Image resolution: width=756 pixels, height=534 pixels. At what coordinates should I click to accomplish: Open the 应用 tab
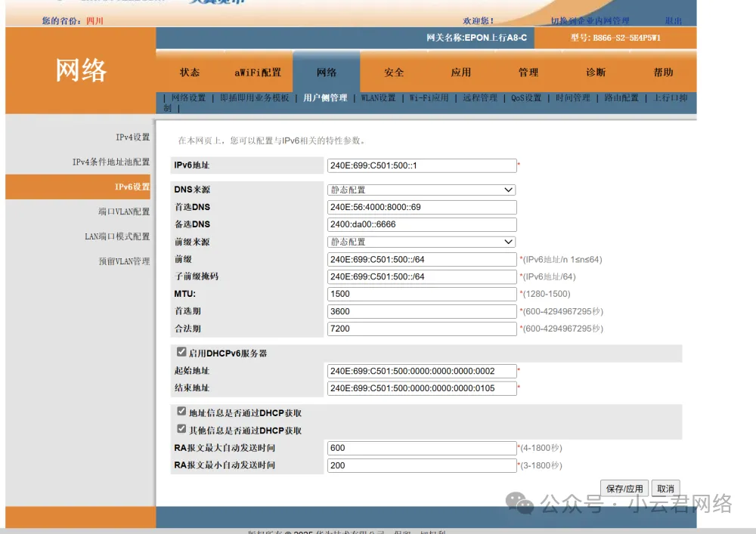coord(461,73)
